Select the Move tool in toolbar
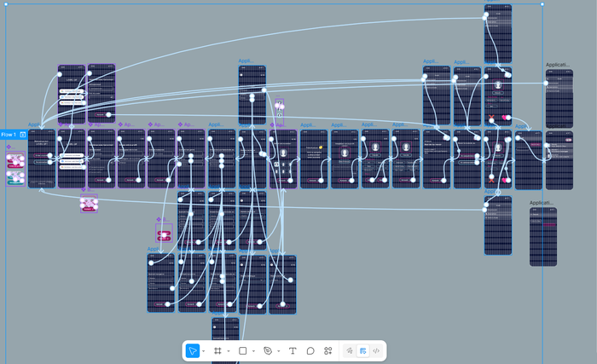Screen dimensions: 597x364 [193, 350]
